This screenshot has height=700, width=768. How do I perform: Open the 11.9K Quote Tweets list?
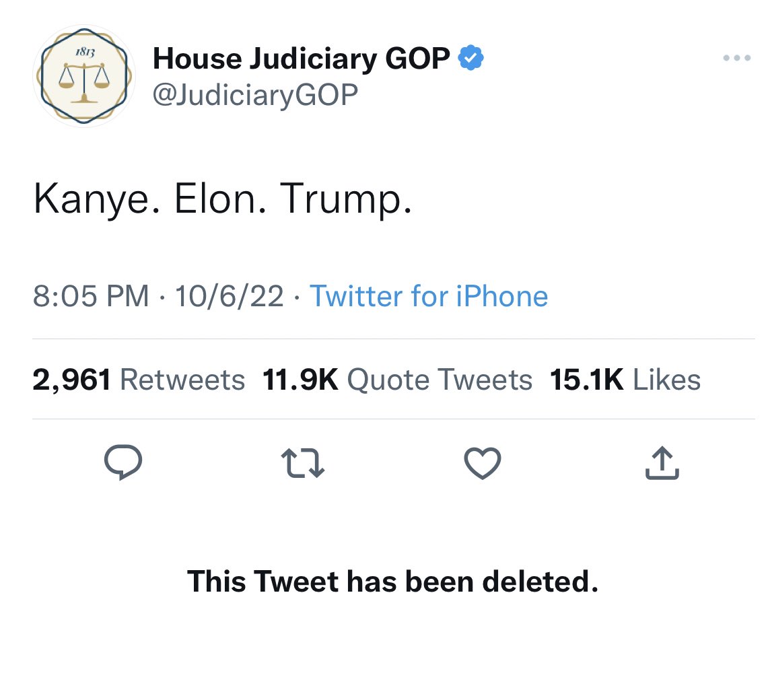point(397,380)
